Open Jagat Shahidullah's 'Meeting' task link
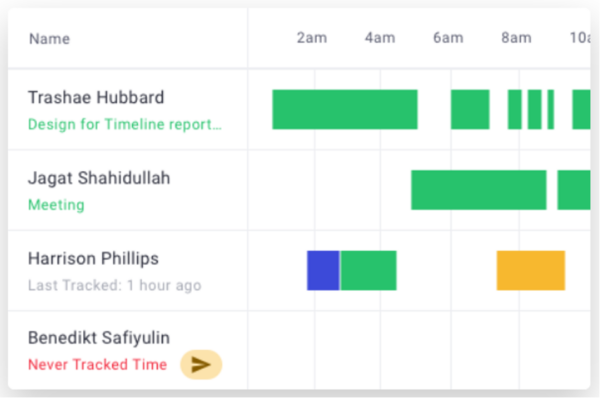 click(x=56, y=205)
